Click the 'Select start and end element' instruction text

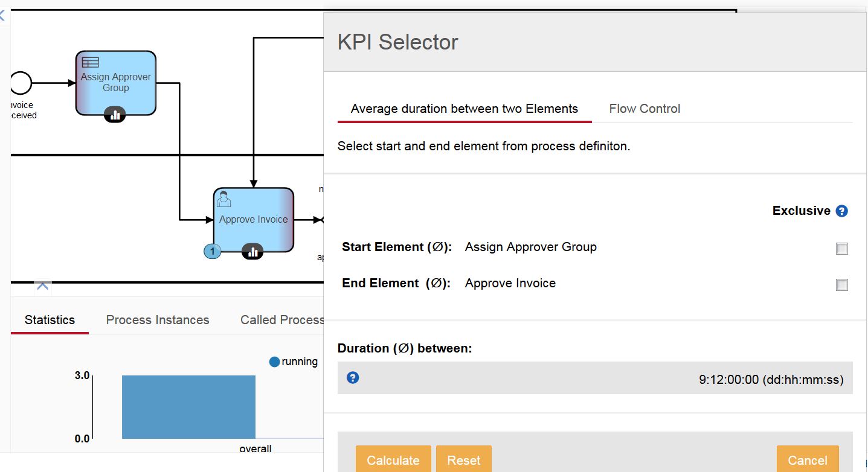(484, 146)
